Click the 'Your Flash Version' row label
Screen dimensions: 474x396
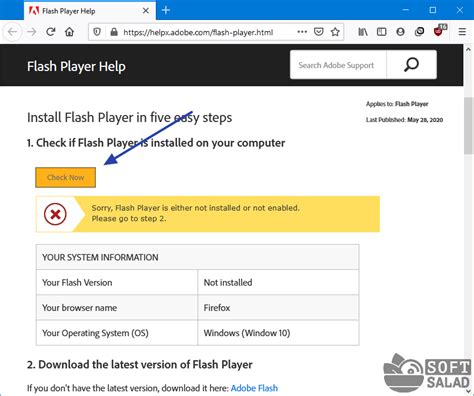click(x=77, y=282)
